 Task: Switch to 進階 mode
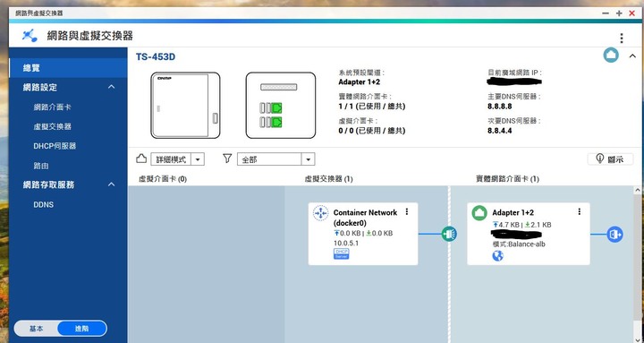point(81,329)
